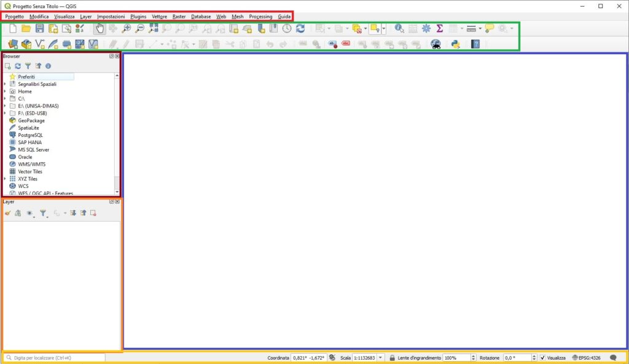Select the Measure ruler tool
Viewport: 629px width, 364px height.
(x=471, y=28)
